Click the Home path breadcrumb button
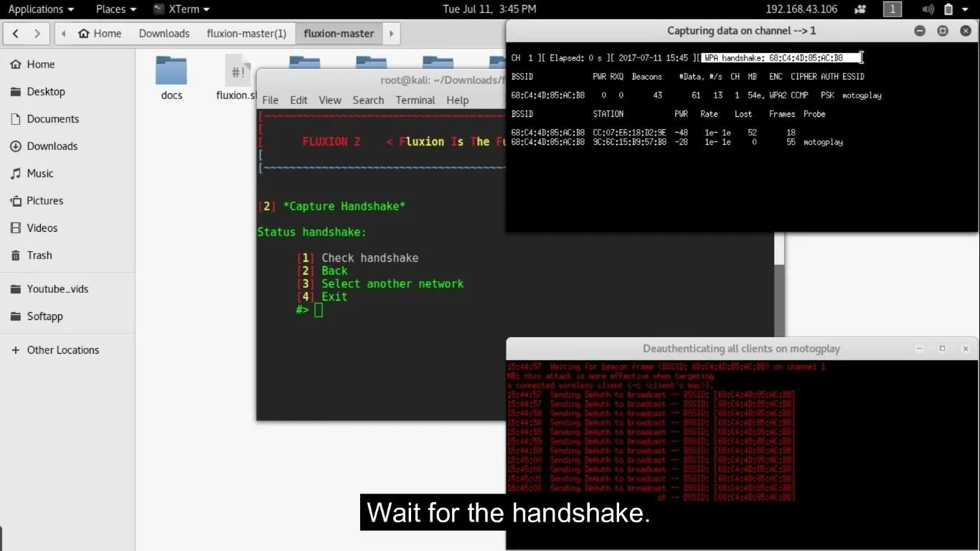 [100, 34]
